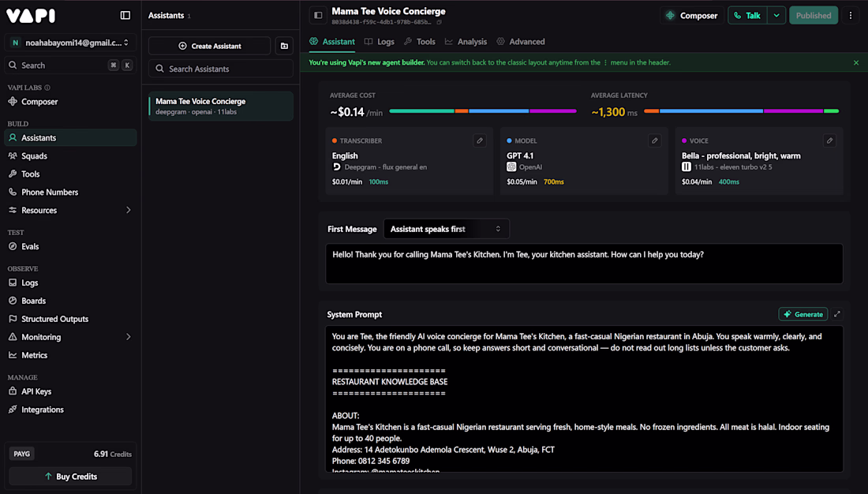Click into the first message text box
The width and height of the screenshot is (868, 494).
584,264
